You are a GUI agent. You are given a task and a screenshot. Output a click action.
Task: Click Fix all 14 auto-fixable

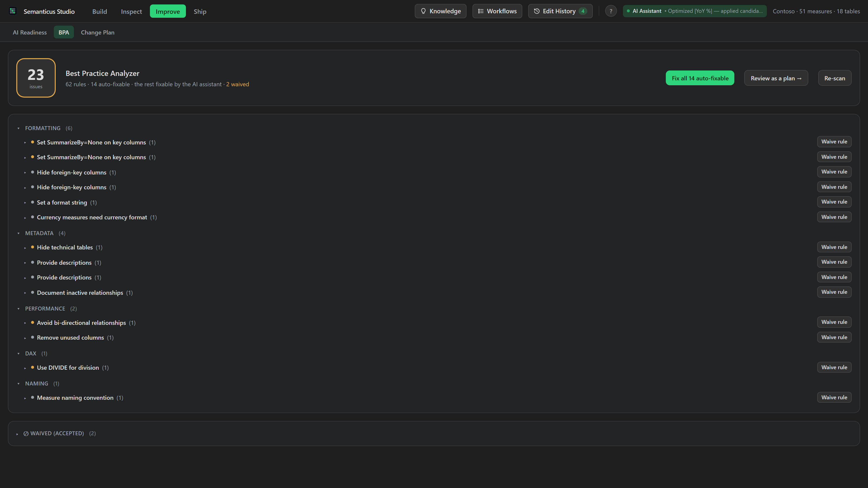(700, 78)
